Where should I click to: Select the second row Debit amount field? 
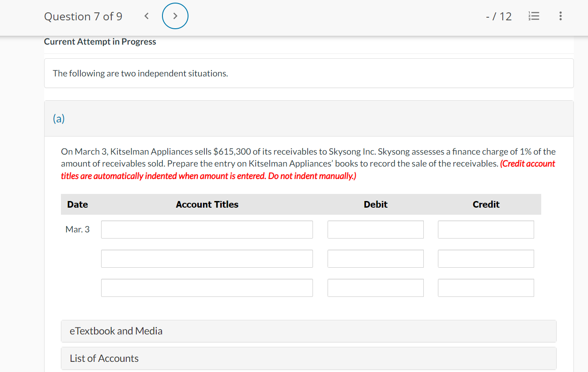click(376, 258)
